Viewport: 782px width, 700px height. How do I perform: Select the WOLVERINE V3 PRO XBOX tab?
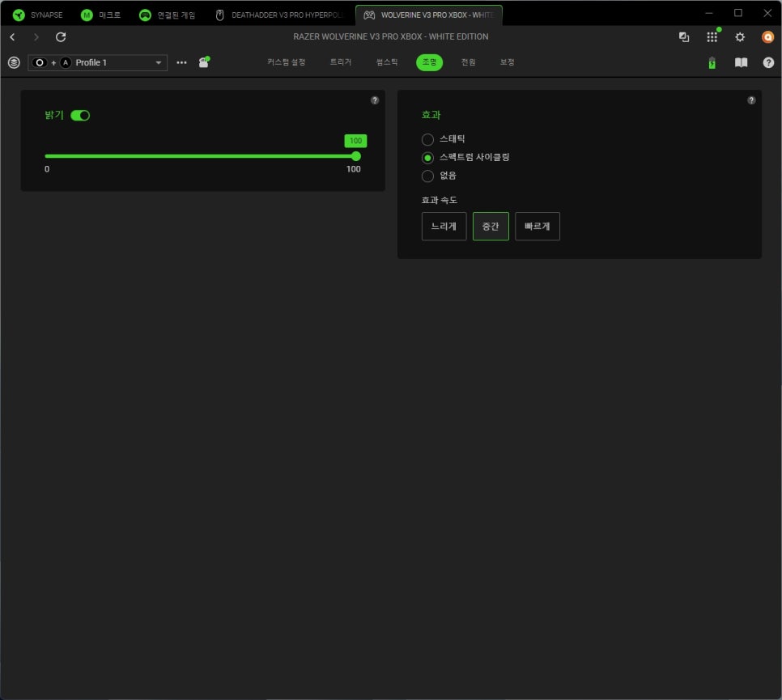[429, 15]
